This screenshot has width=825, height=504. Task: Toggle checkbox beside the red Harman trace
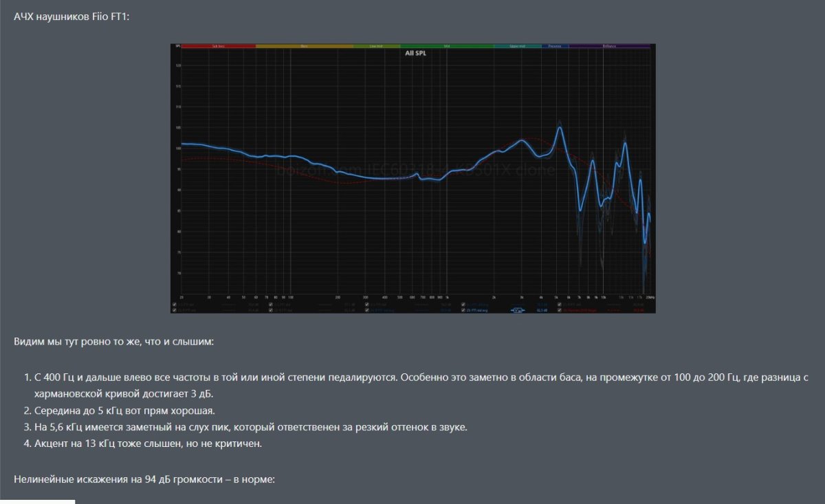560,309
